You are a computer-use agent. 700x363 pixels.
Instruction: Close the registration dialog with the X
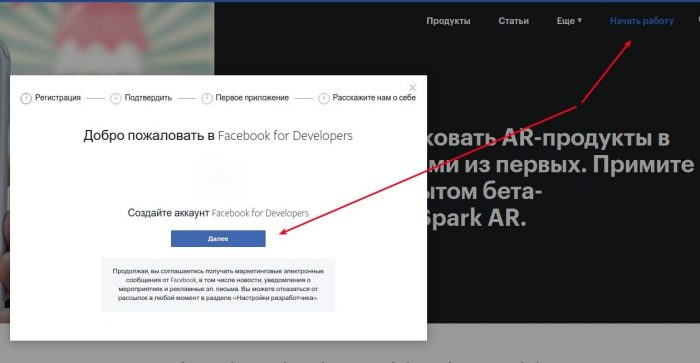pos(412,88)
